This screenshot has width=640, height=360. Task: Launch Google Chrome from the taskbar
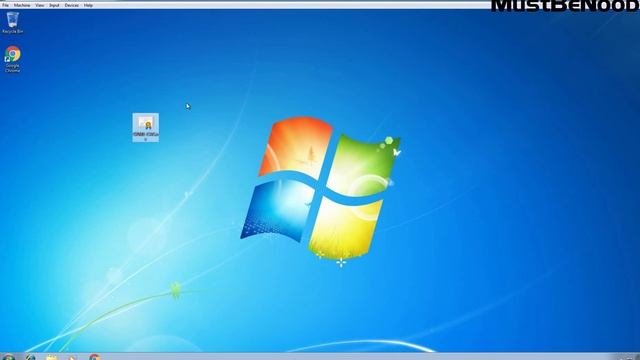(94, 357)
